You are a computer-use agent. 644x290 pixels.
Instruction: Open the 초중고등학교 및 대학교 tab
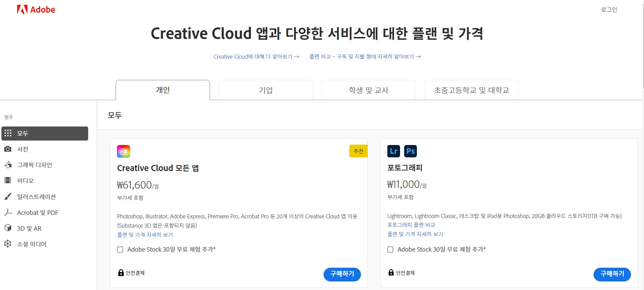471,90
